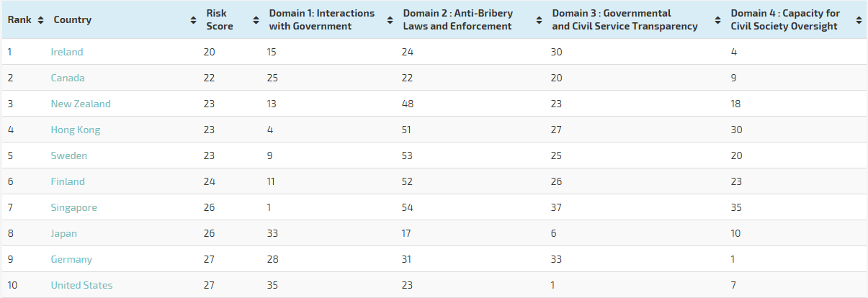Click the New Zealand link

(x=81, y=104)
